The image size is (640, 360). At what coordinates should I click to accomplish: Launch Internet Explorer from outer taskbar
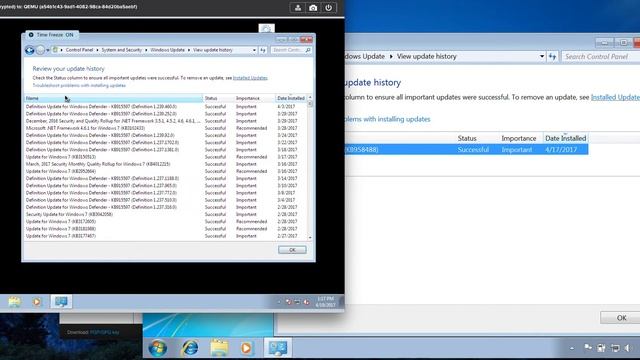point(190,348)
